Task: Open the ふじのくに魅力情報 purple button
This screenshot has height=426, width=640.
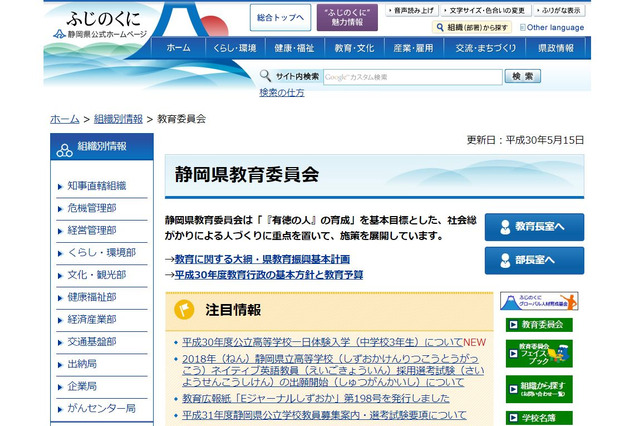Action: [x=347, y=18]
